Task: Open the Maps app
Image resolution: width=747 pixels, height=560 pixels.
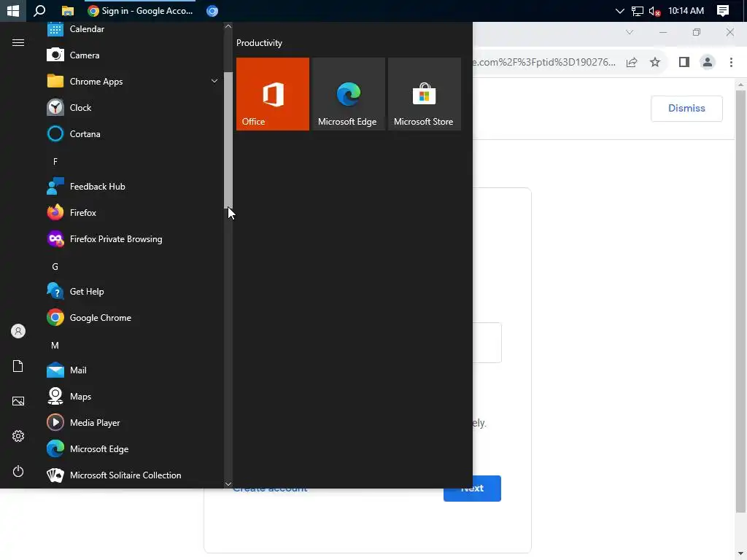Action: [133, 396]
